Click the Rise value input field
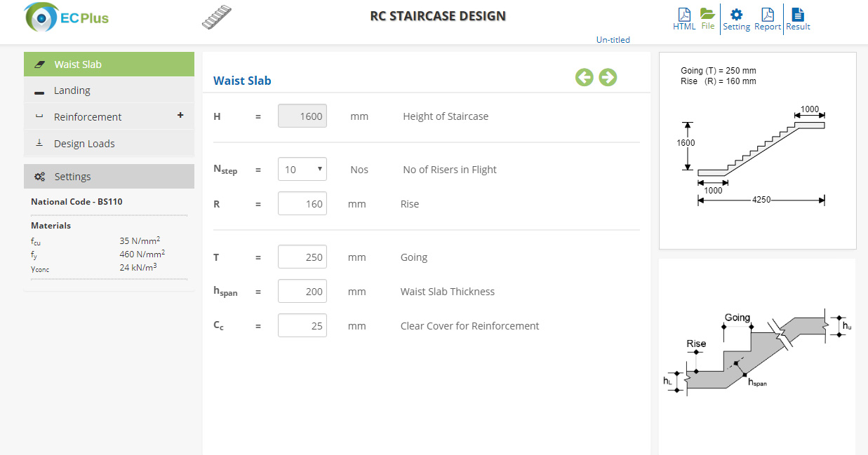 [302, 204]
